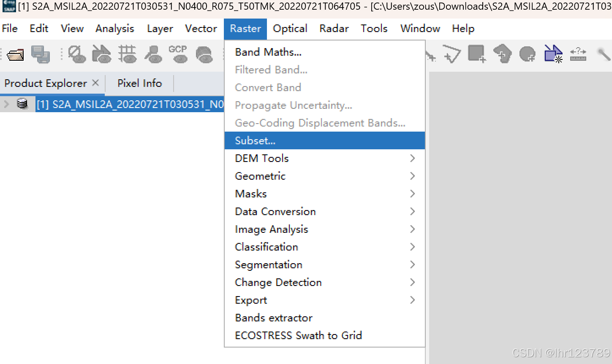Select the draw ellipse tool
612x364 pixels.
(528, 54)
